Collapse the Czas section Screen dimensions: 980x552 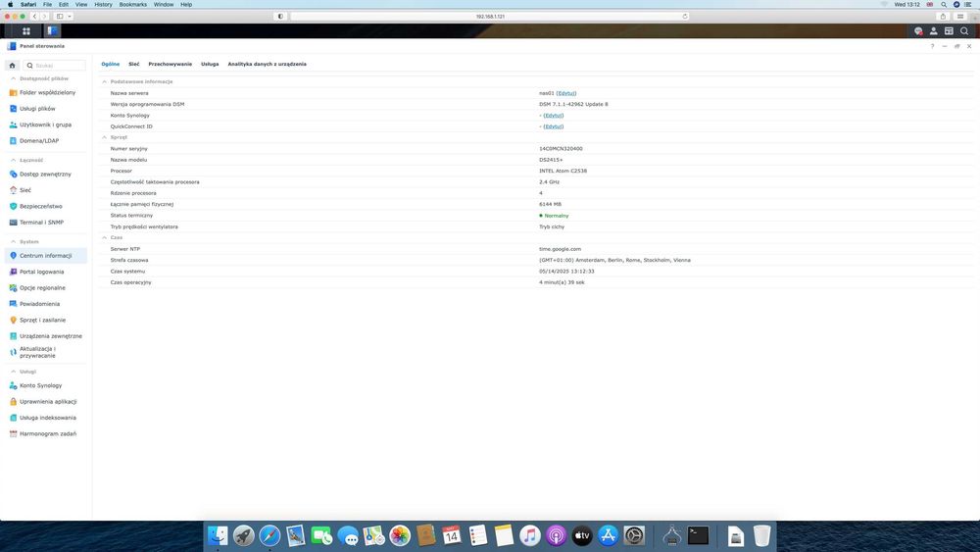click(105, 237)
